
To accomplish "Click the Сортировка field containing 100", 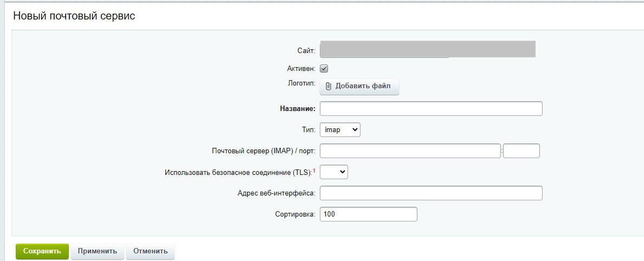I will [x=369, y=214].
